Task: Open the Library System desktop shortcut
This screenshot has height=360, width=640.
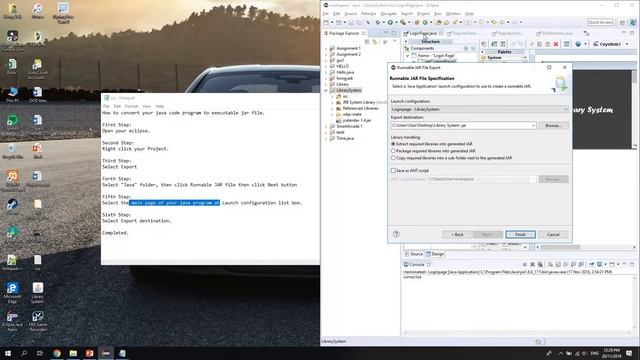Action: click(x=38, y=293)
